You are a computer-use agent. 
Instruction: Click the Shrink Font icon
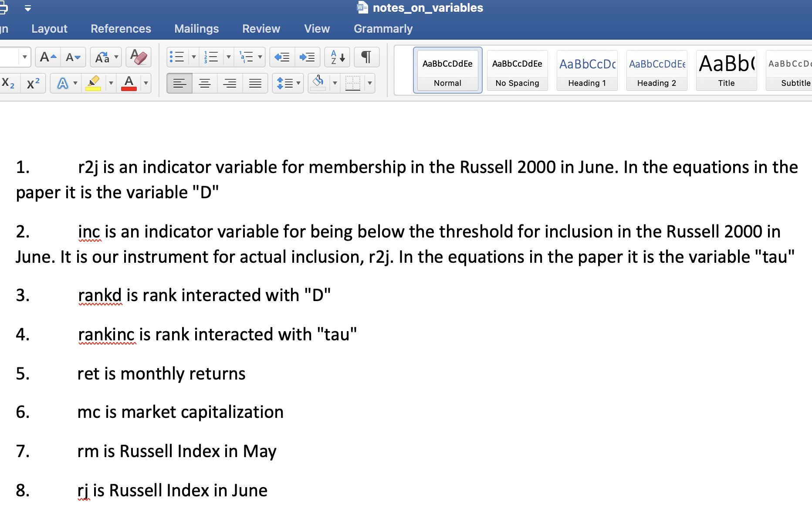(x=73, y=57)
